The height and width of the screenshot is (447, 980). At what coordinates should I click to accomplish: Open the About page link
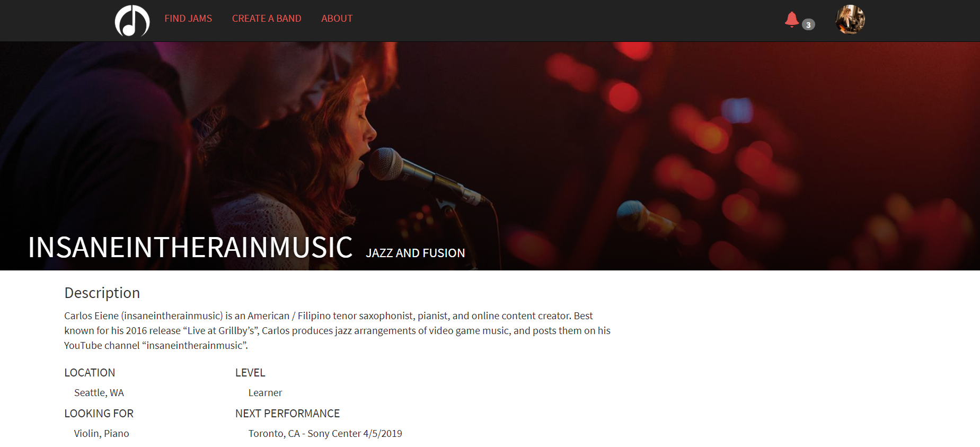(x=337, y=19)
